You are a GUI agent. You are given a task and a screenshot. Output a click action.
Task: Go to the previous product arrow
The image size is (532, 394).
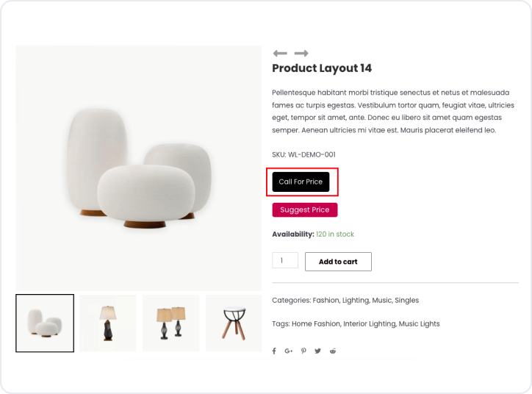tap(279, 54)
